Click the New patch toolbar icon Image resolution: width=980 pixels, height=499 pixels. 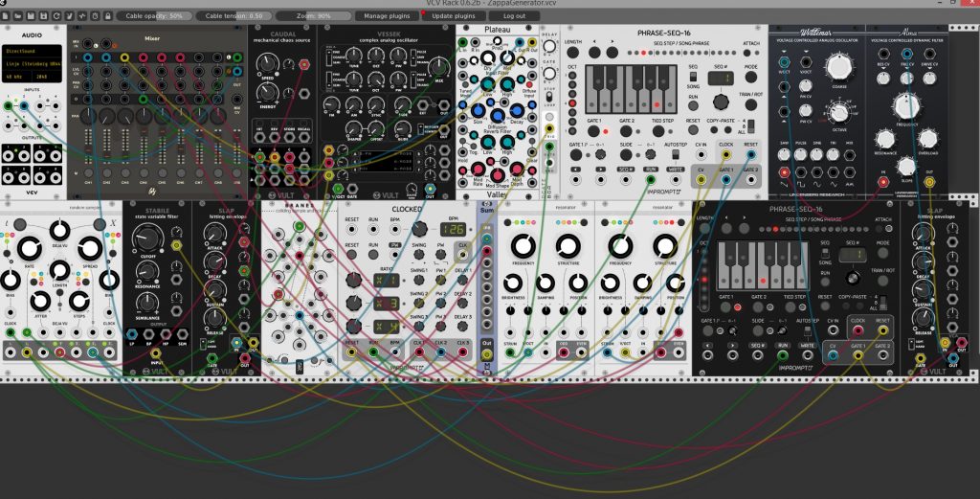coord(6,15)
